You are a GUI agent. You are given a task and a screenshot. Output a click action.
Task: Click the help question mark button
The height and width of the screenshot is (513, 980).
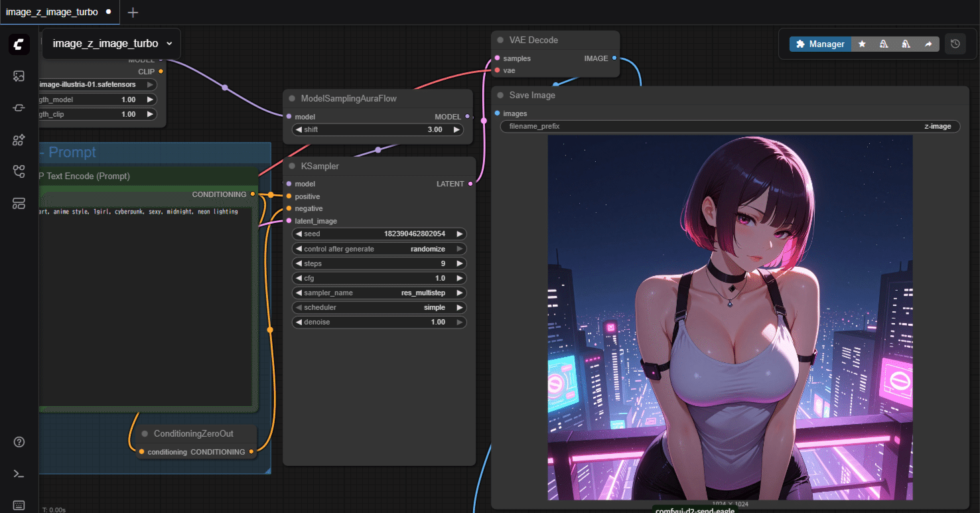click(19, 442)
